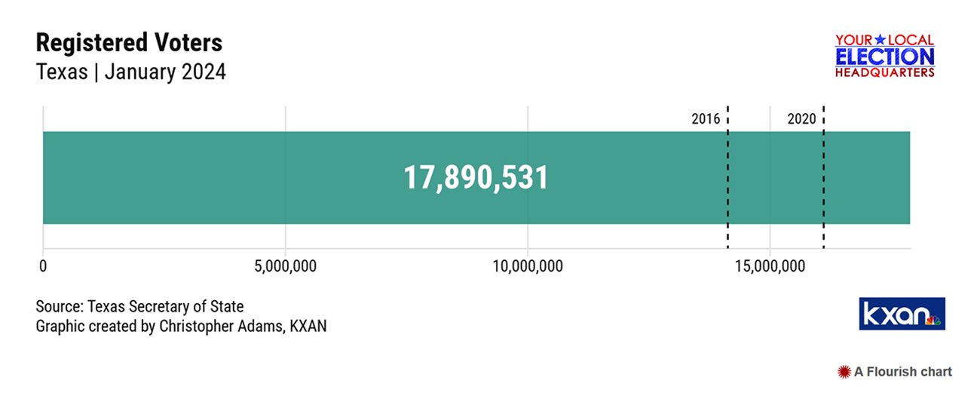
Task: Click the 15,000,000 axis tick label
Action: click(x=769, y=266)
